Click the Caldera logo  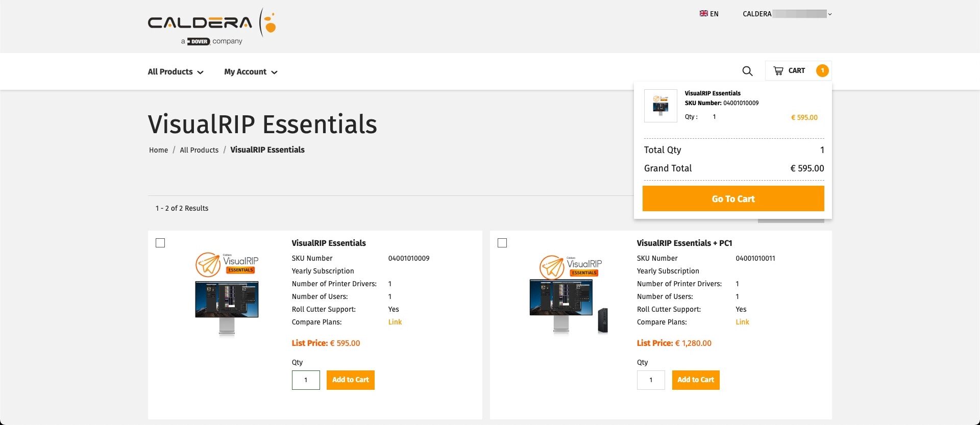(x=211, y=27)
